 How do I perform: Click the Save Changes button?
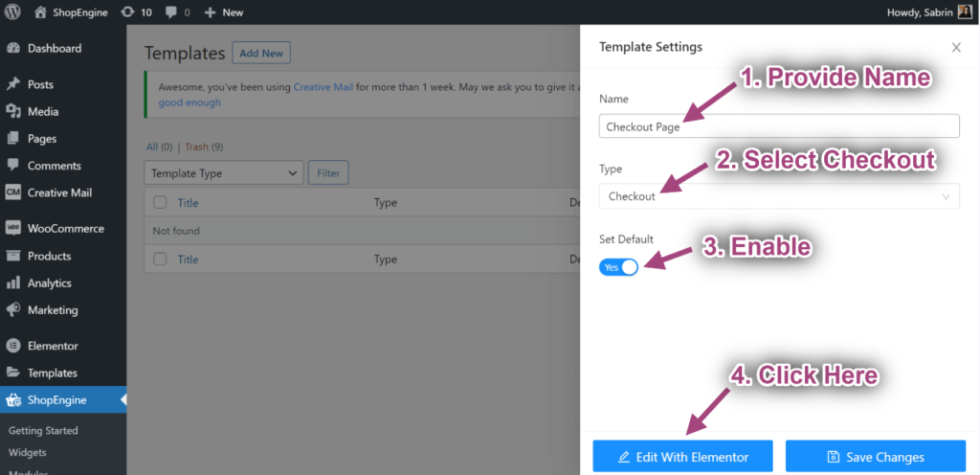pyautogui.click(x=876, y=457)
